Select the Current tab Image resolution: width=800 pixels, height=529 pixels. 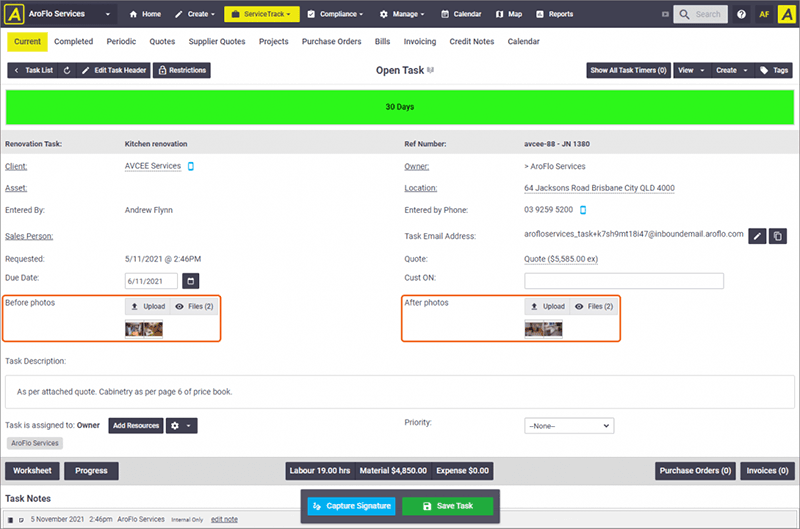click(x=28, y=41)
